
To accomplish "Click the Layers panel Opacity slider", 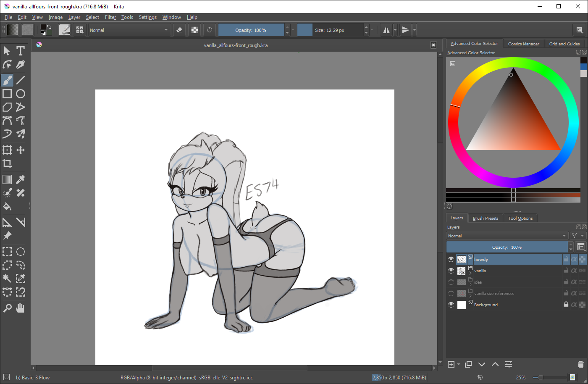I will tap(507, 247).
